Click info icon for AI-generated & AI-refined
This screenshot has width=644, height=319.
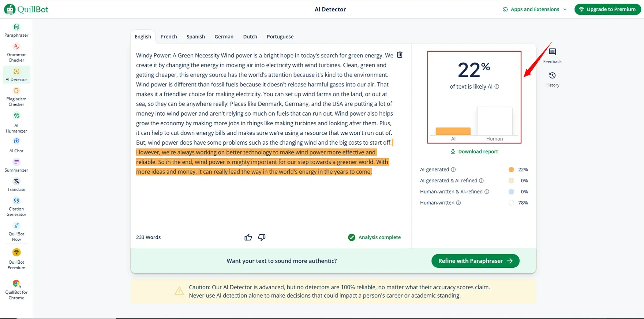482,181
